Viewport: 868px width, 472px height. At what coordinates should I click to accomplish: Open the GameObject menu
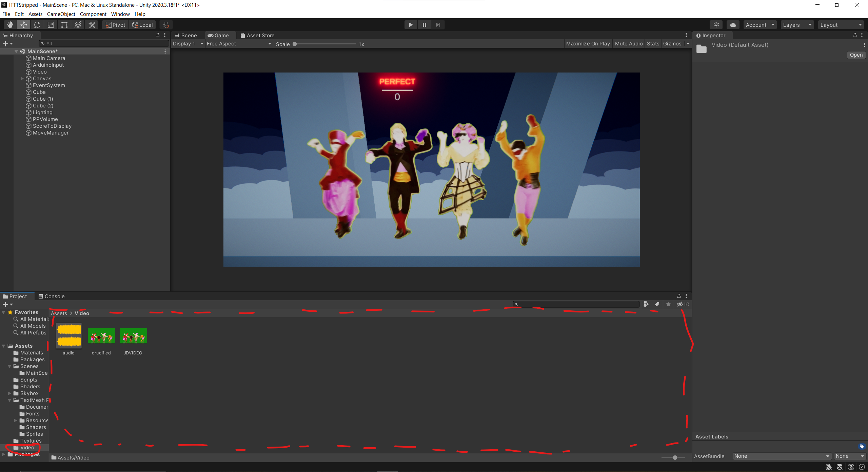click(61, 14)
